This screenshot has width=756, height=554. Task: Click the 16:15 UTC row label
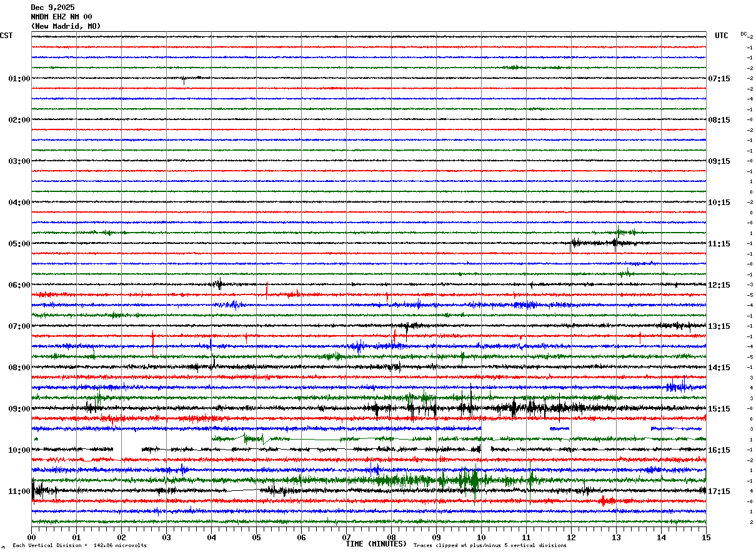(x=719, y=450)
